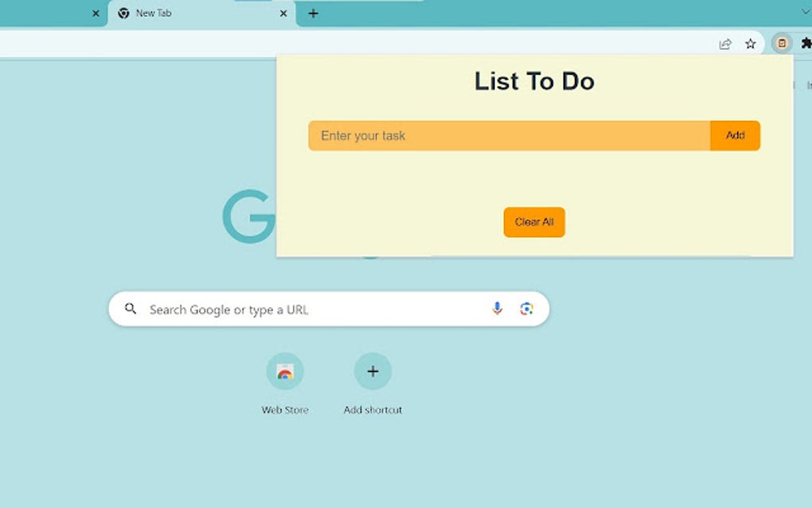Click the Extensions puzzle piece icon

point(806,44)
